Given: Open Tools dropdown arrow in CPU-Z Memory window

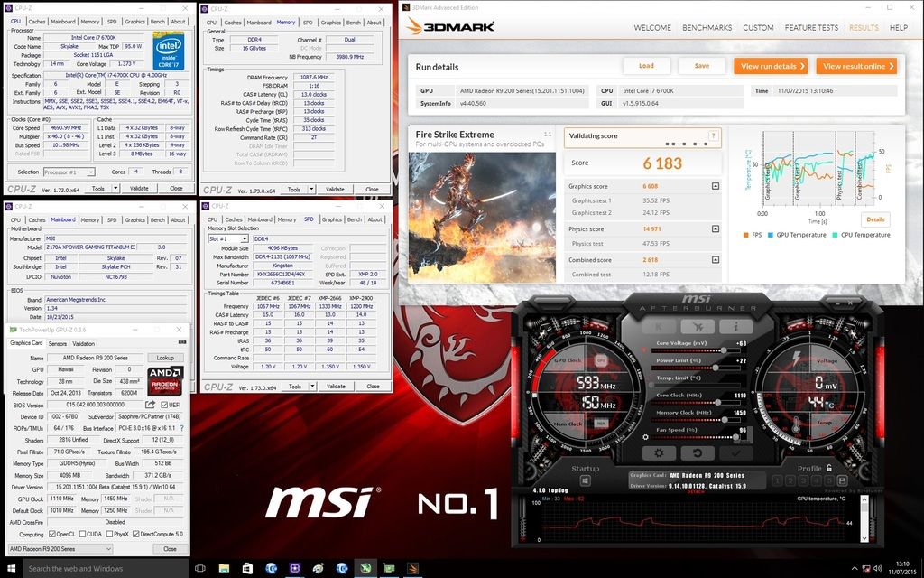Looking at the screenshot, I should [312, 190].
